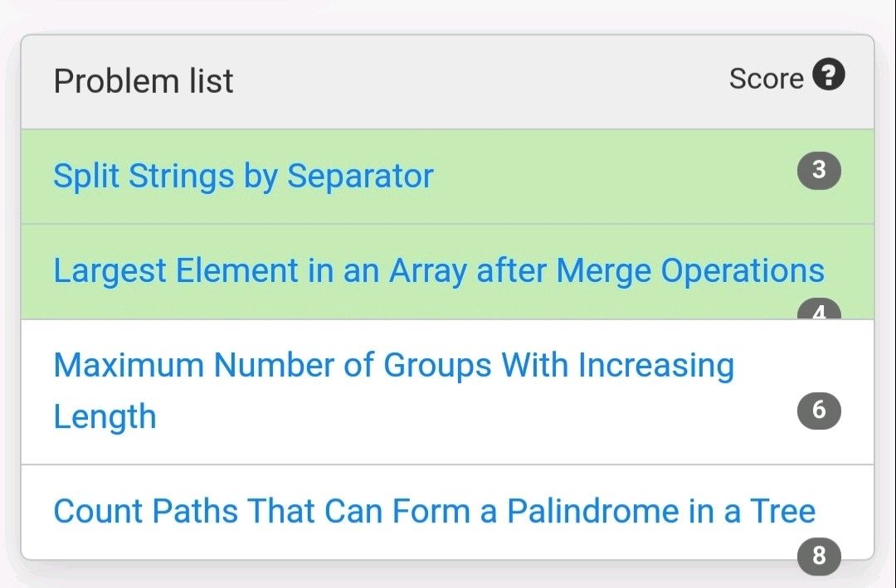This screenshot has height=588, width=896.
Task: Click the Score column label
Action: point(766,79)
